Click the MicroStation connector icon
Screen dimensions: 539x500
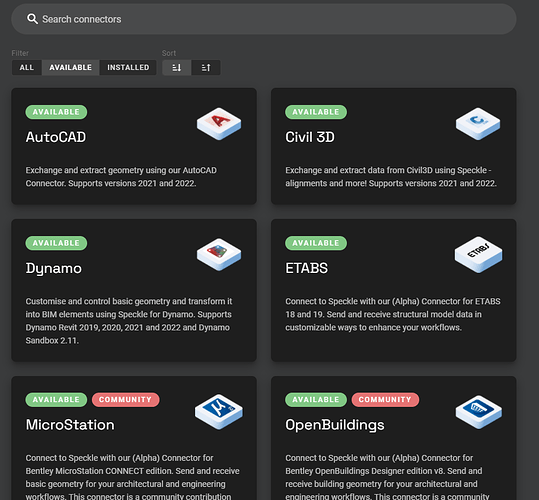(x=219, y=412)
